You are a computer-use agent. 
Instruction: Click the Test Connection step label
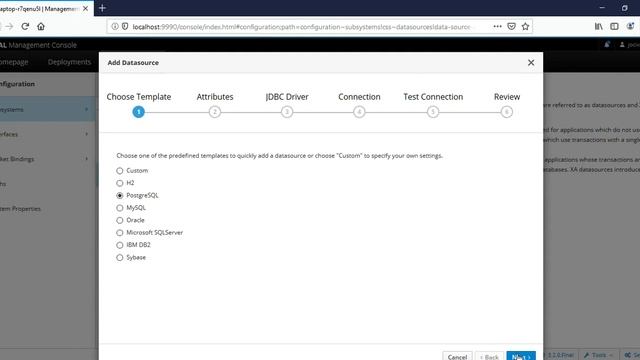click(433, 97)
